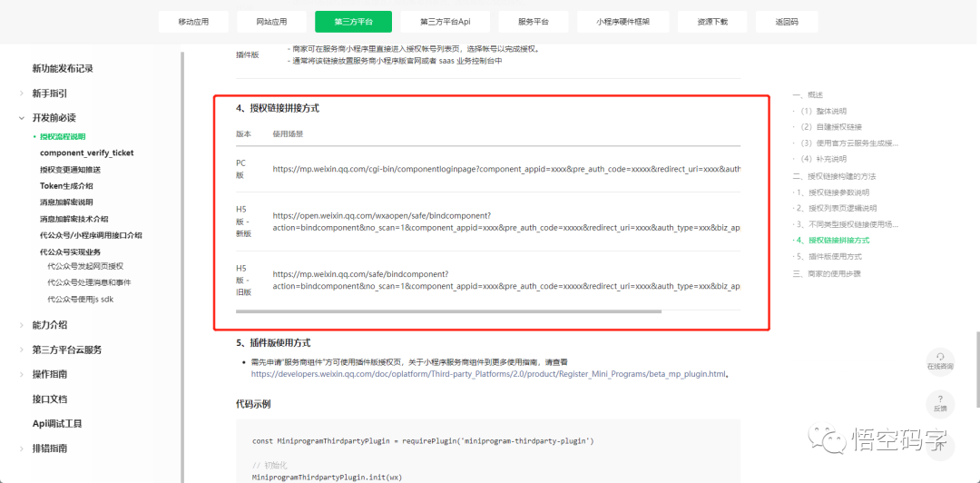Open the 资源下载 tab
Screen dimensions: 980x483
coord(712,22)
